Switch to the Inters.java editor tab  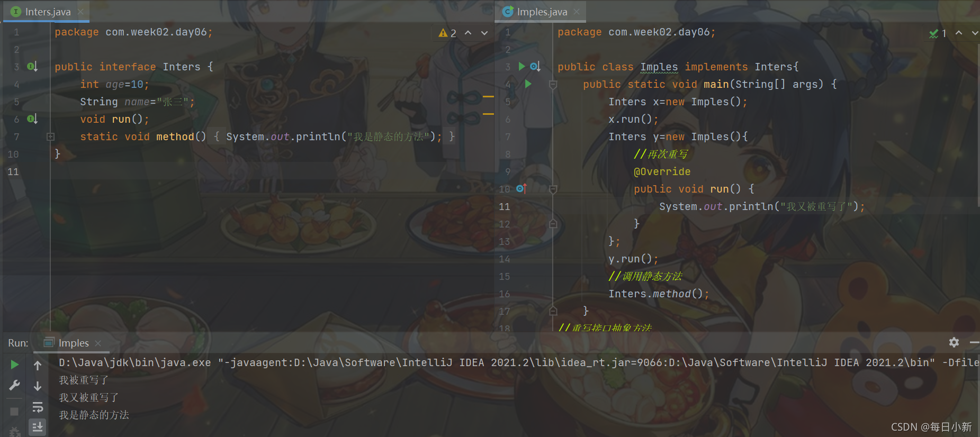48,12
